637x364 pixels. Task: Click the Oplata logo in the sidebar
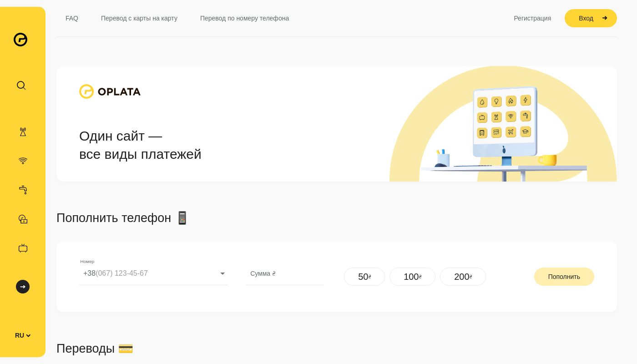[x=20, y=40]
